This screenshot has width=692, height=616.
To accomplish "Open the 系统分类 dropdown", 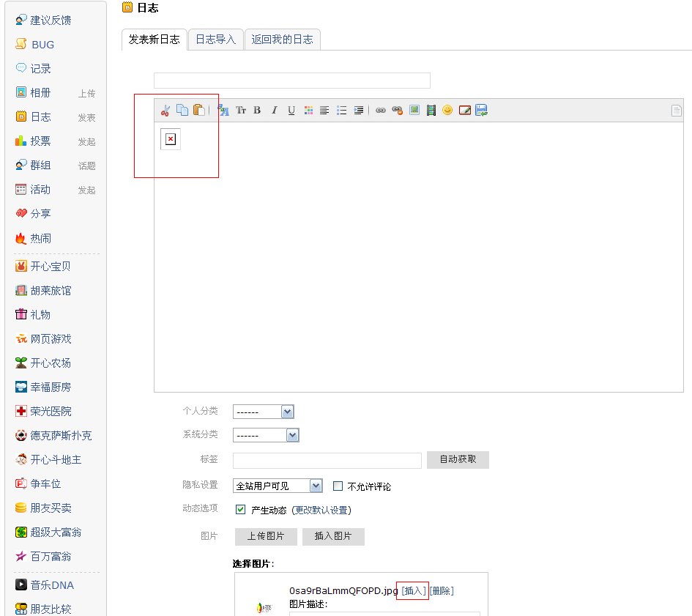I will [x=266, y=435].
